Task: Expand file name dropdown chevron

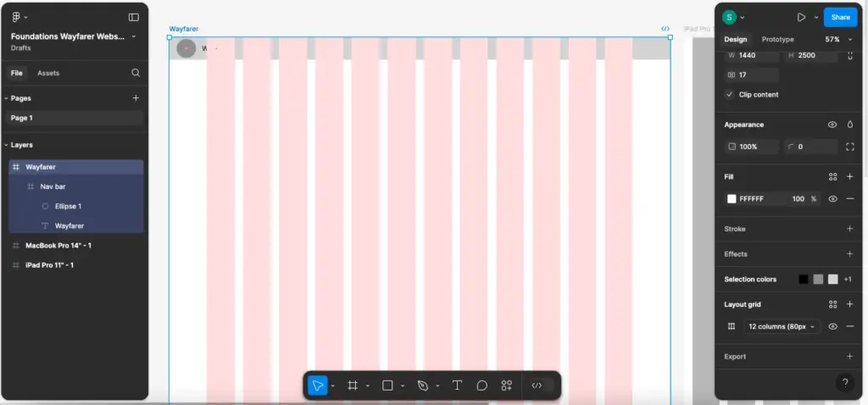Action: pyautogui.click(x=133, y=36)
